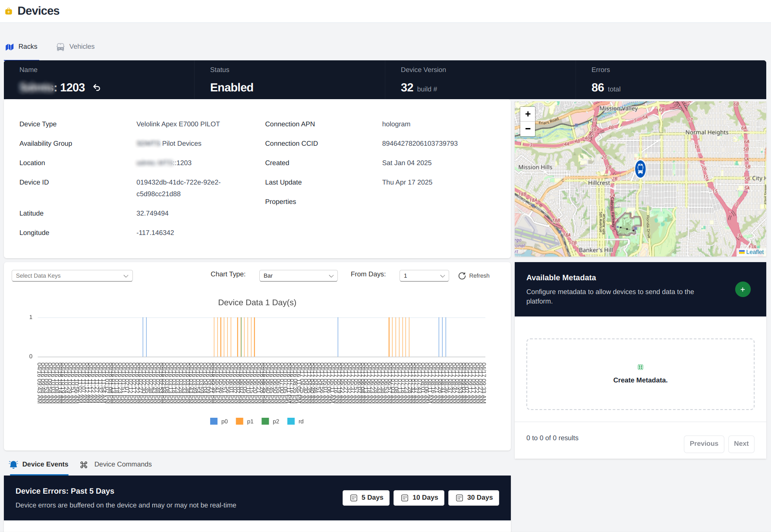Open the Select Data Keys dropdown
771x532 pixels.
point(72,275)
